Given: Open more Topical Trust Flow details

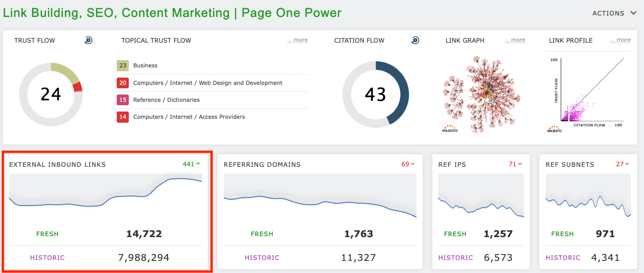Looking at the screenshot, I should pos(297,40).
